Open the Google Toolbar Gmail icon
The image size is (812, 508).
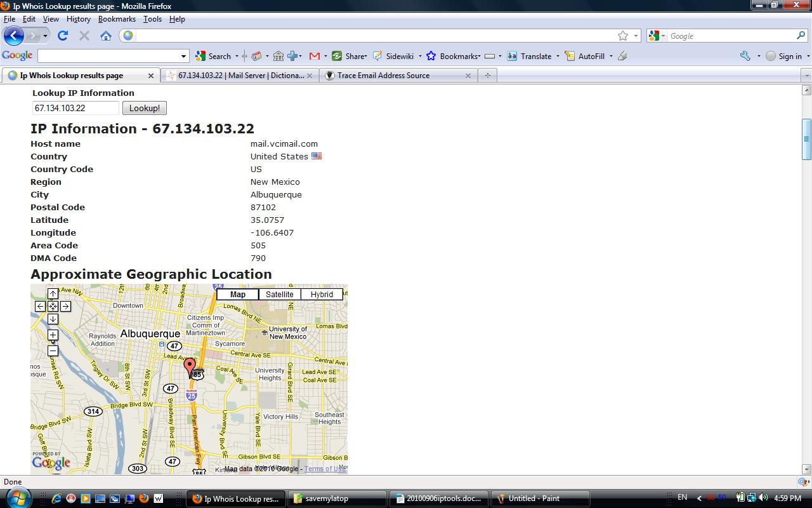click(x=314, y=56)
